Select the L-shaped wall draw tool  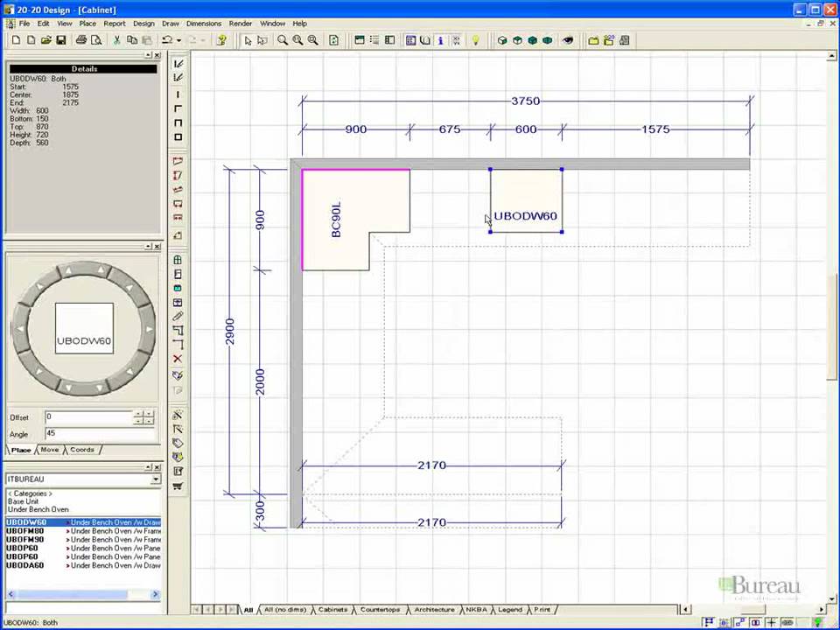click(178, 108)
